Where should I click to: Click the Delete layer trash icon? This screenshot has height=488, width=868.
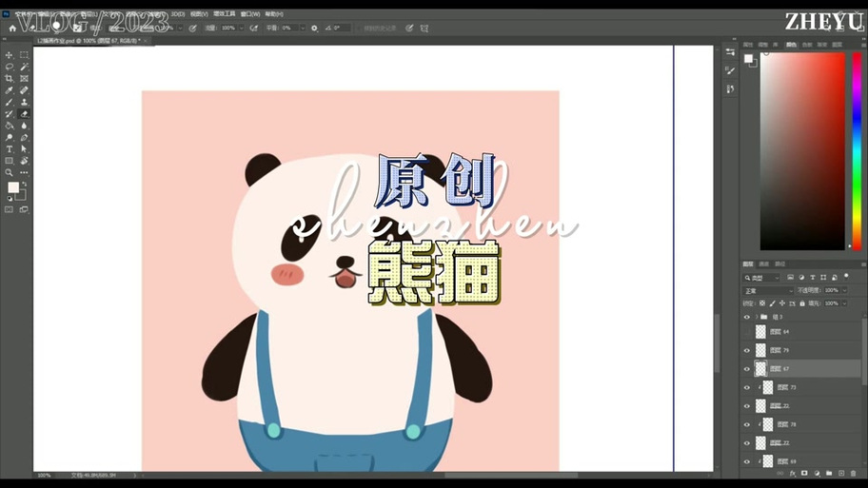click(x=853, y=474)
